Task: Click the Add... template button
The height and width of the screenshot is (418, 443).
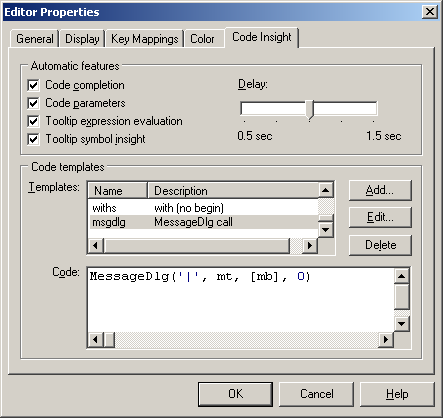Action: coord(380,190)
